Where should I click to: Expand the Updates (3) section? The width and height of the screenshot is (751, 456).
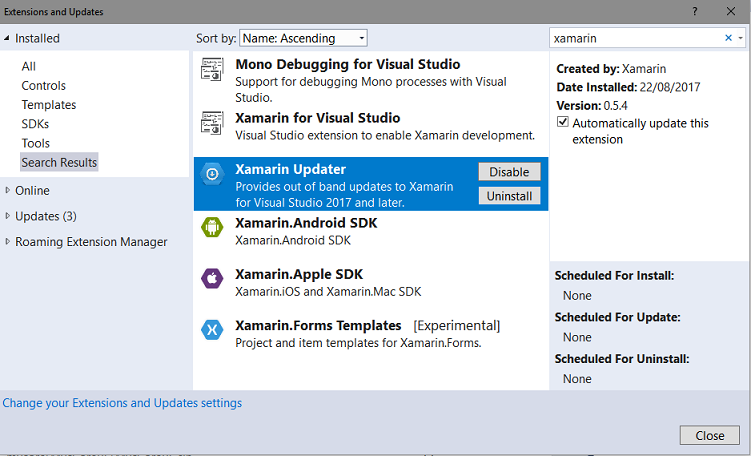(x=7, y=216)
